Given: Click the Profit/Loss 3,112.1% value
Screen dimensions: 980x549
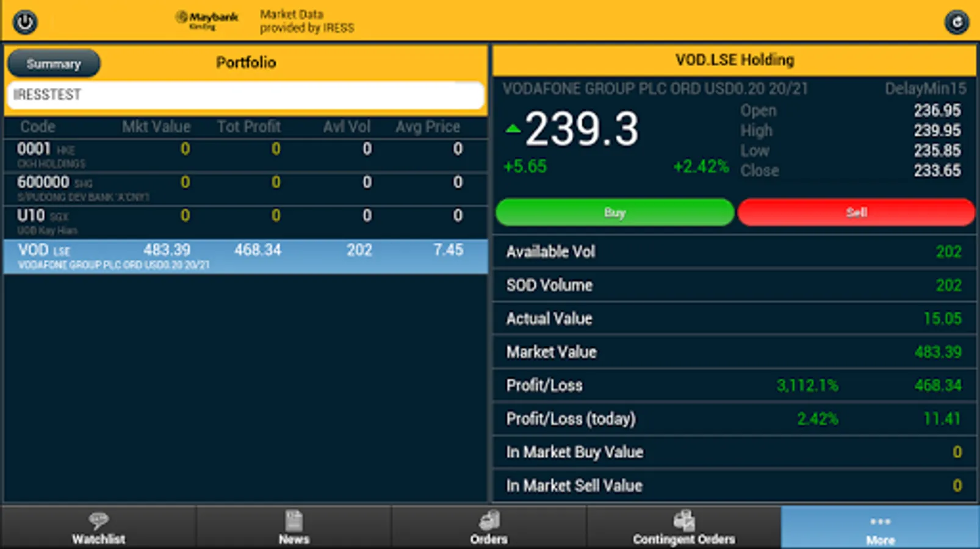Looking at the screenshot, I should tap(807, 386).
